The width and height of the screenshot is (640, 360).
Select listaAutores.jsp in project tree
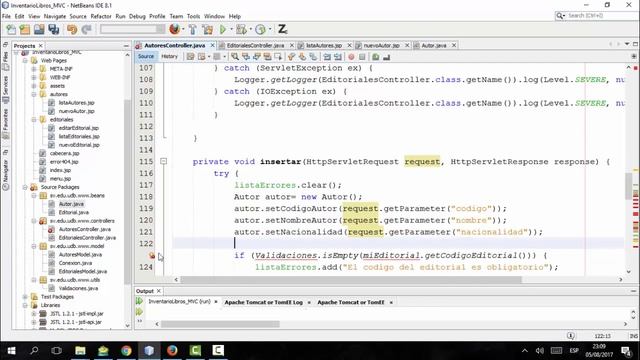pos(76,103)
